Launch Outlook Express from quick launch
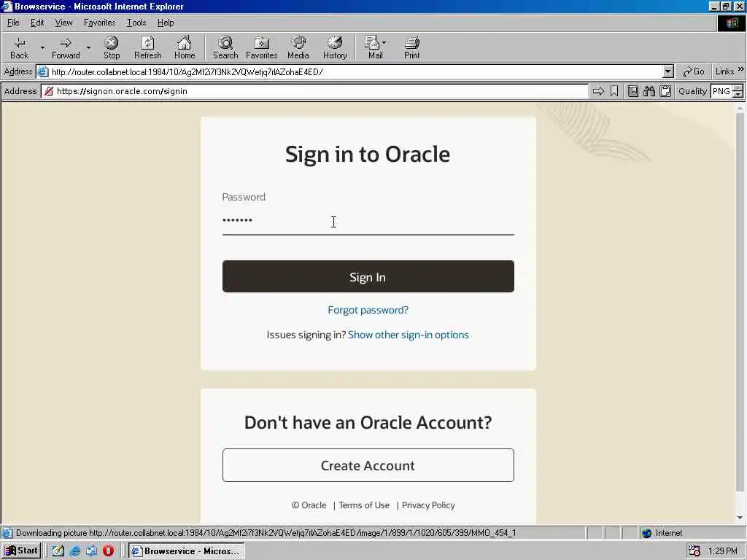Screen dimensions: 747x560 (91, 551)
